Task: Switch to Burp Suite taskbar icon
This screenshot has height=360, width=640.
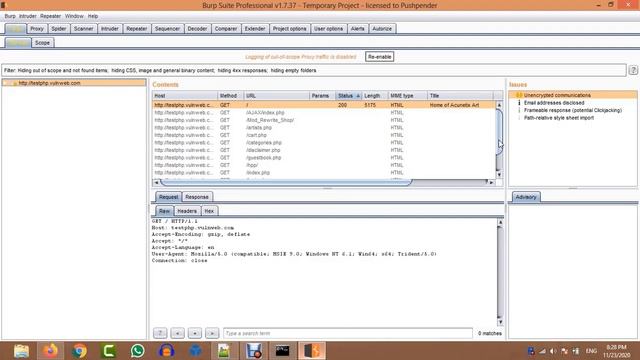Action: point(312,351)
